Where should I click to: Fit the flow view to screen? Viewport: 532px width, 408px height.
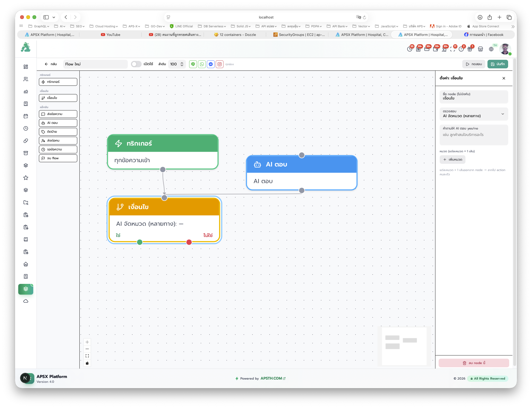click(x=87, y=356)
